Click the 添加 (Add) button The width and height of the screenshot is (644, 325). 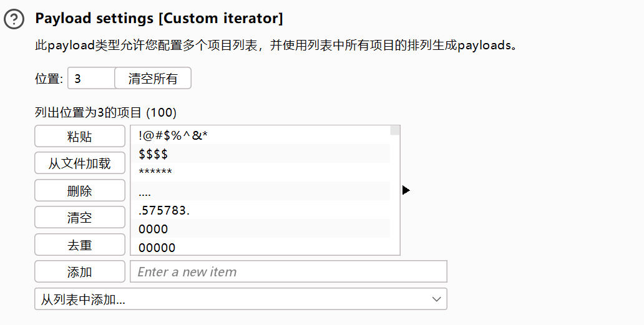pos(80,271)
